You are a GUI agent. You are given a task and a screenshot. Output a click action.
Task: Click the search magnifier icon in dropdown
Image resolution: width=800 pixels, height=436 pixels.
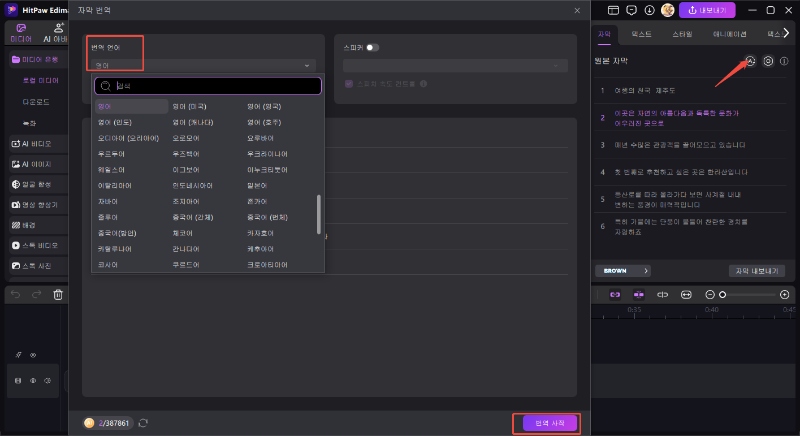click(106, 86)
